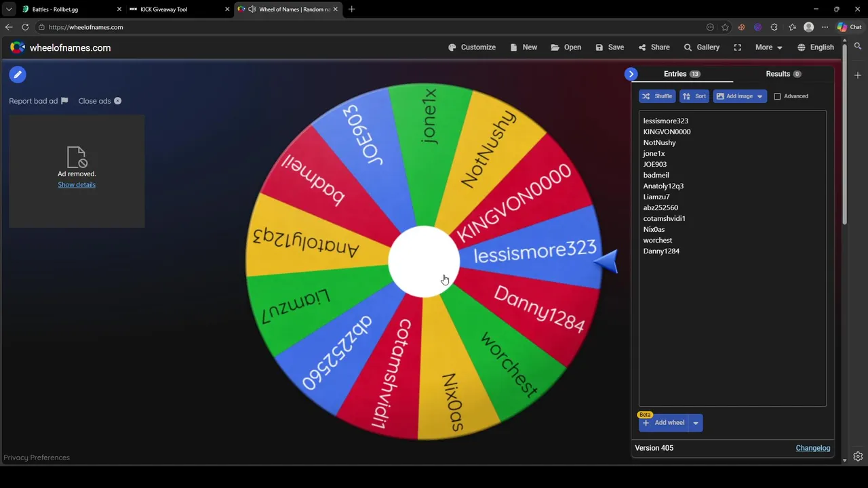Create a New wheel
This screenshot has width=868, height=488.
(x=524, y=47)
